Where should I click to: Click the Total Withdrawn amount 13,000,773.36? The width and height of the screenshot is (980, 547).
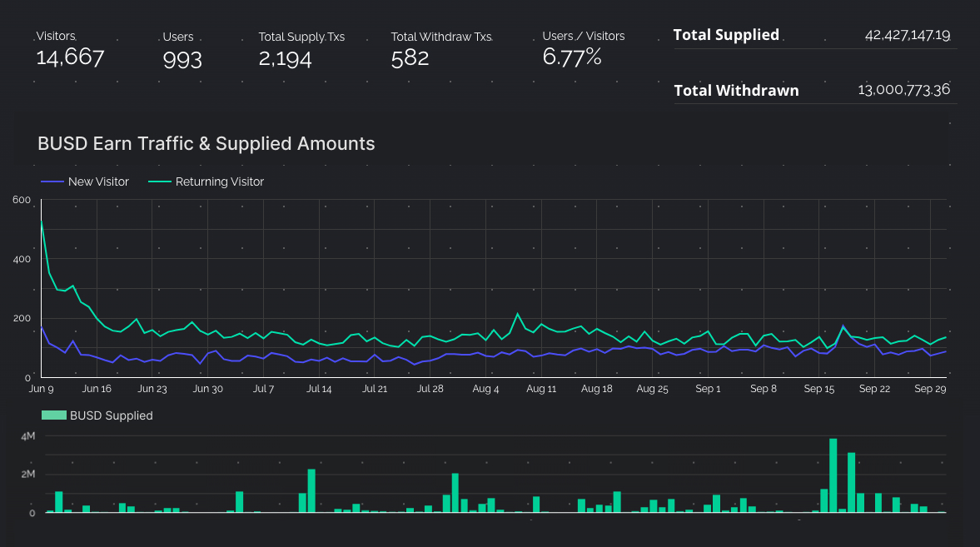tap(904, 91)
